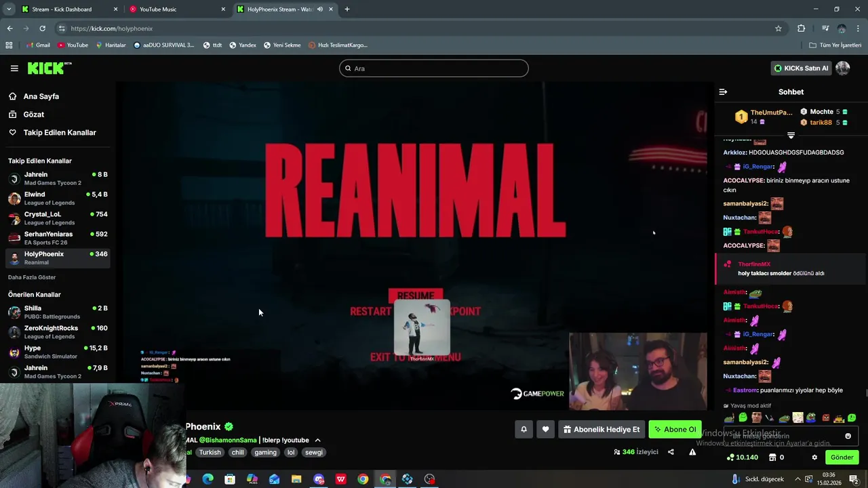Open the Kick hamburger menu
This screenshot has height=488, width=868.
[x=14, y=68]
